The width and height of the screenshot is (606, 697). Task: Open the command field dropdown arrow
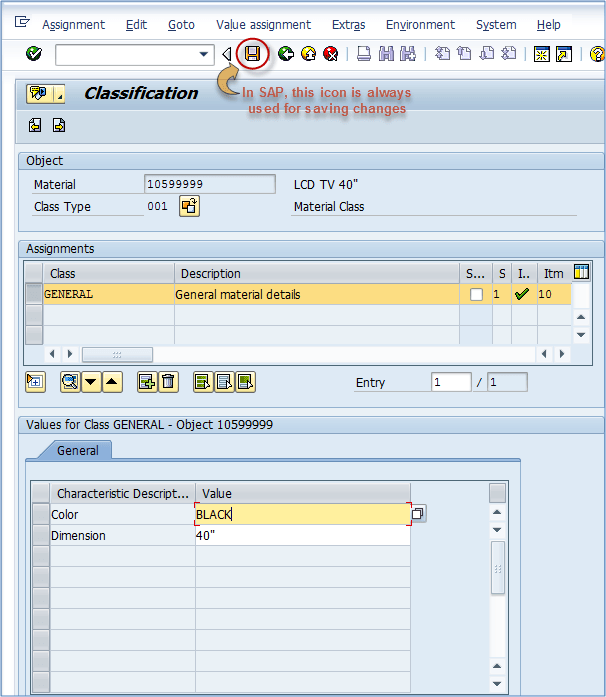coord(205,54)
